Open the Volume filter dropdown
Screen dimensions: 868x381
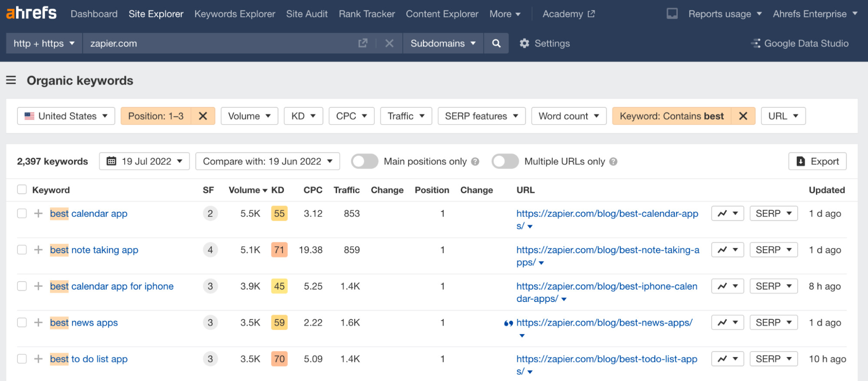click(x=249, y=116)
